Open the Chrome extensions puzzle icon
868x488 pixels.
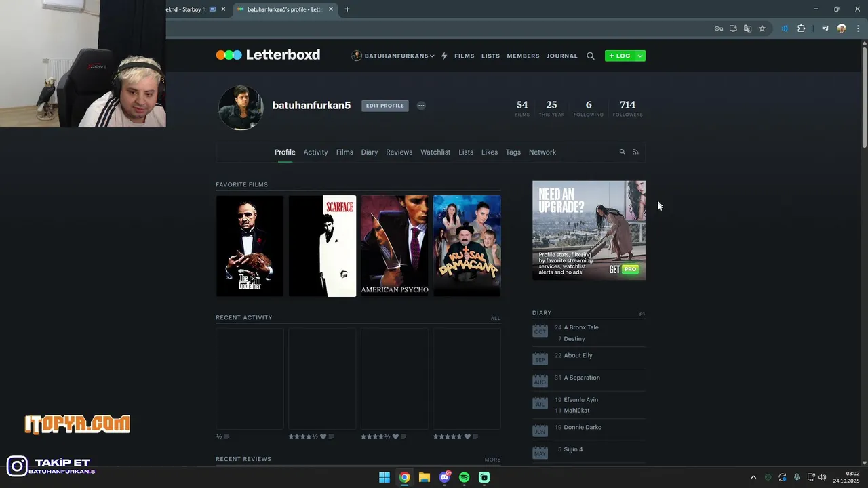801,28
